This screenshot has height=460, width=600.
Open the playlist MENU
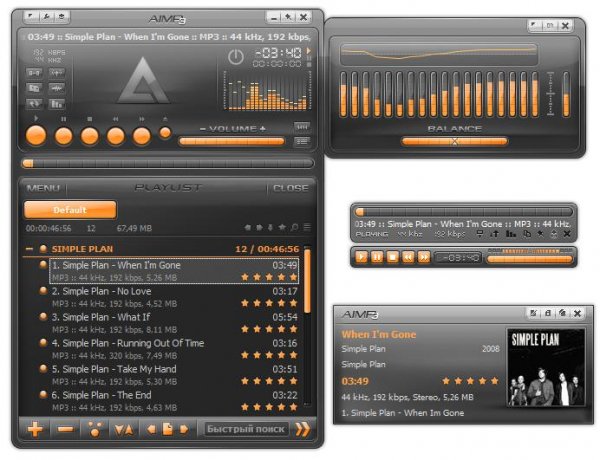click(x=43, y=188)
